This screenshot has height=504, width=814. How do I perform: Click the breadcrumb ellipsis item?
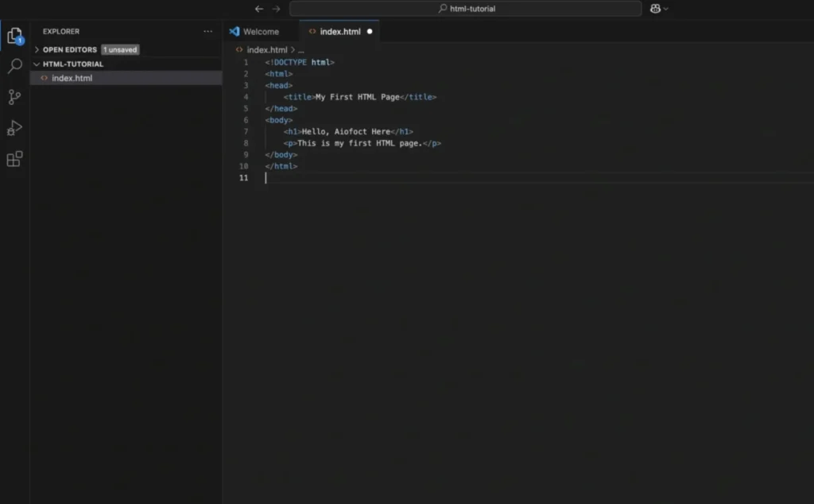[301, 50]
